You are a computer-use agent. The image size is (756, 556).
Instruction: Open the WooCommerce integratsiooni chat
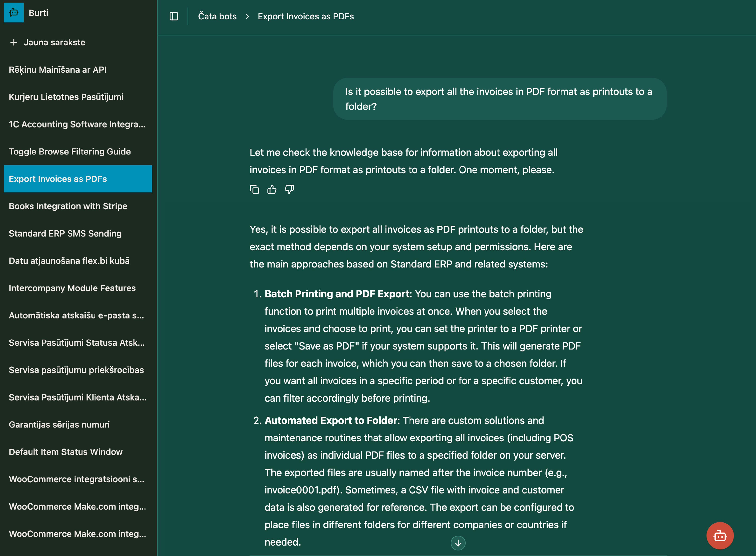click(x=78, y=479)
